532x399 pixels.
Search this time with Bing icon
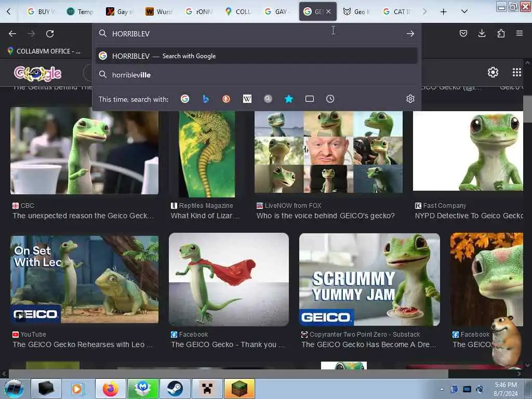coord(206,99)
